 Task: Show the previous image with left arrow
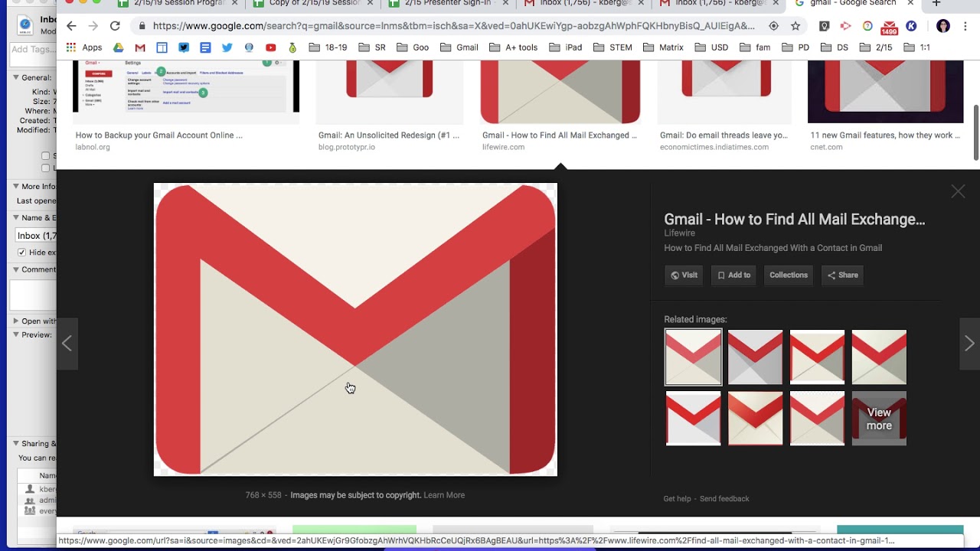(67, 344)
